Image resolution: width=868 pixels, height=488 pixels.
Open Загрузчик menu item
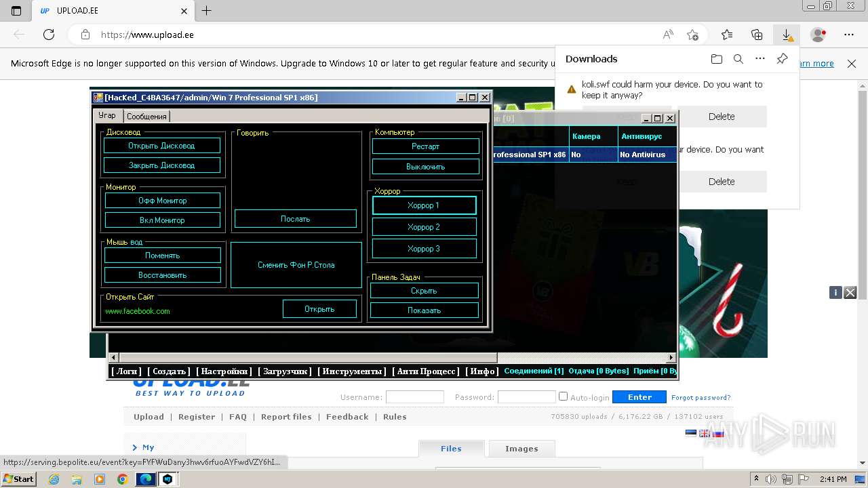(x=285, y=371)
